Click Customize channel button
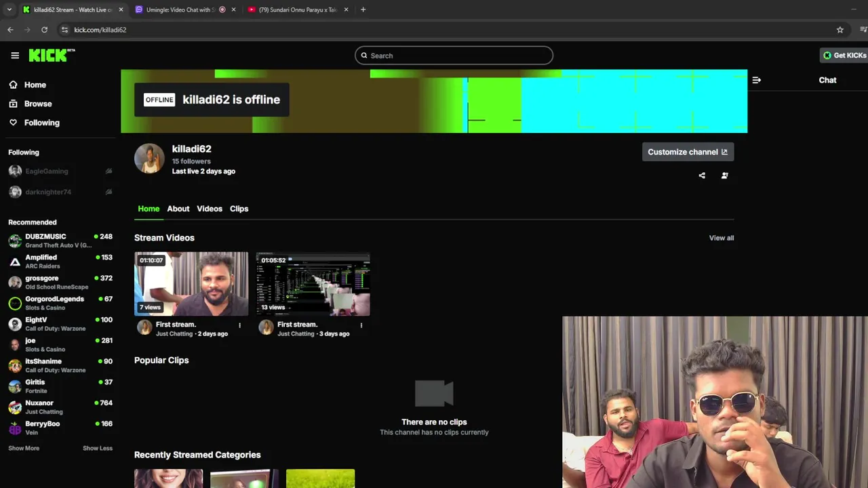The height and width of the screenshot is (488, 868). (688, 152)
